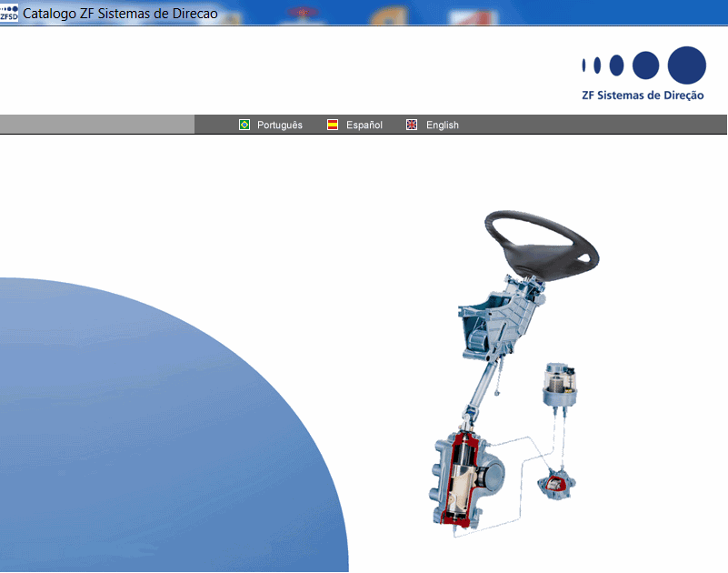Image resolution: width=728 pixels, height=573 pixels.
Task: Click the Brazil flag icon
Action: point(244,125)
